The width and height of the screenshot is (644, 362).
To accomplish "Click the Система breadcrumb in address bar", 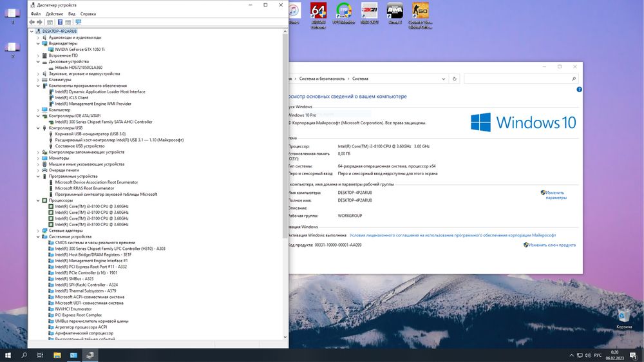I will (x=360, y=79).
